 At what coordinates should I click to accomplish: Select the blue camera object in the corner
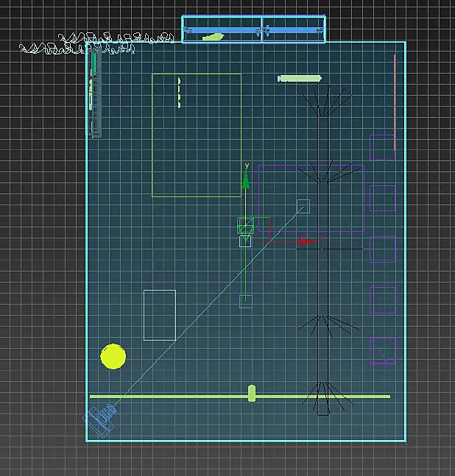click(100, 420)
